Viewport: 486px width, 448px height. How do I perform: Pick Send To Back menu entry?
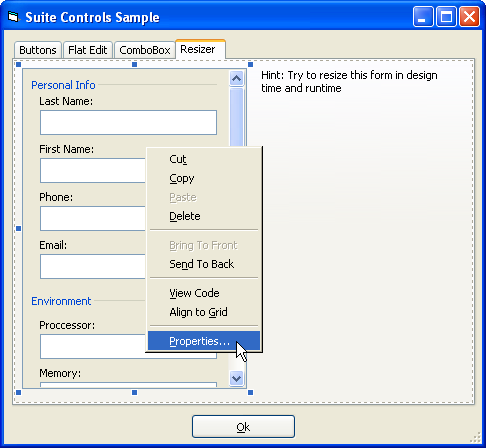click(x=204, y=264)
